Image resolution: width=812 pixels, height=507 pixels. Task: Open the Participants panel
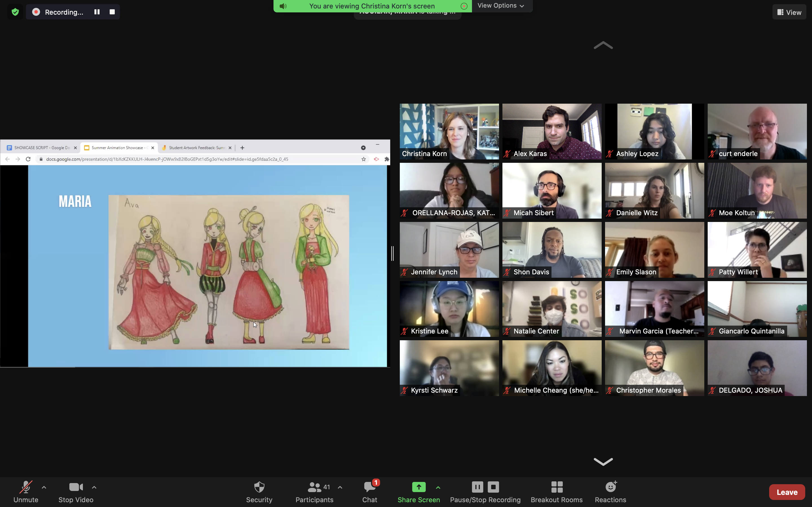pyautogui.click(x=314, y=492)
